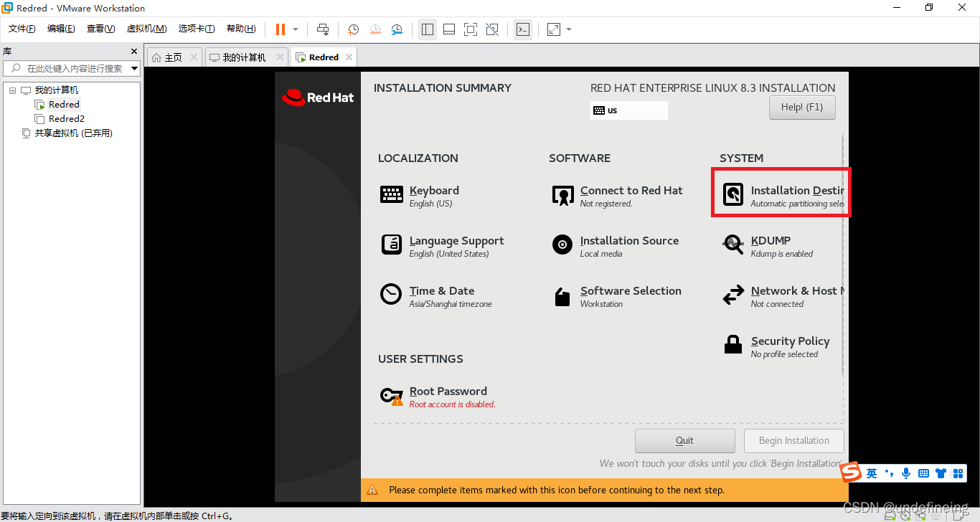Open the 文件(F) menu

(x=22, y=29)
